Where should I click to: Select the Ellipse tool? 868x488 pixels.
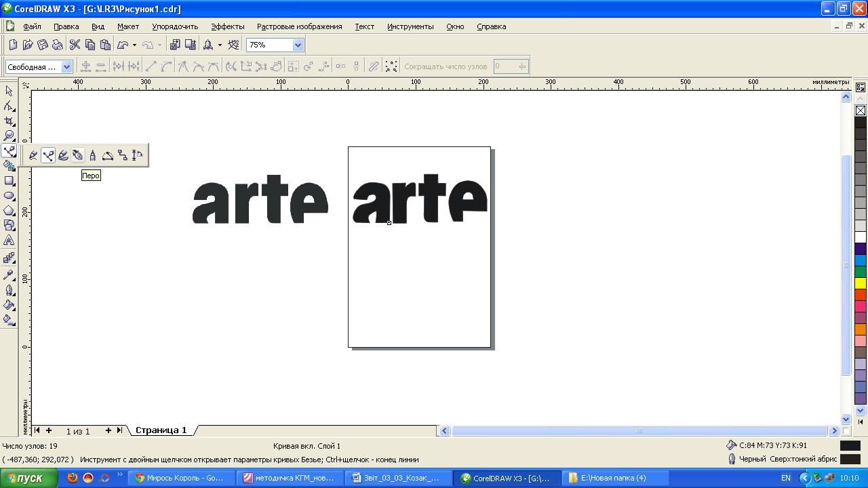9,196
